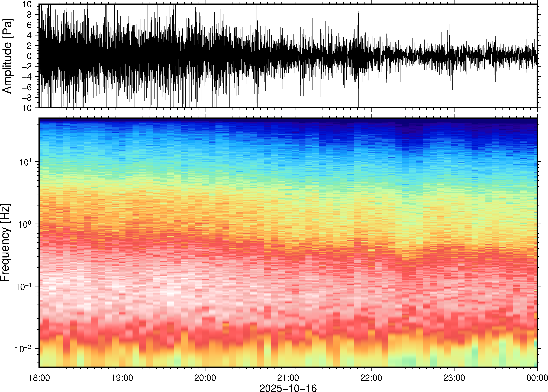Click the −6 amplitude tick label
This screenshot has height=392, width=548.
(27, 87)
